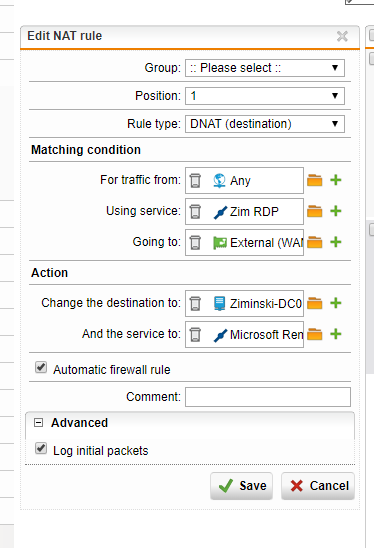Image resolution: width=374 pixels, height=548 pixels.
Task: Save the NAT rule
Action: coord(242,486)
